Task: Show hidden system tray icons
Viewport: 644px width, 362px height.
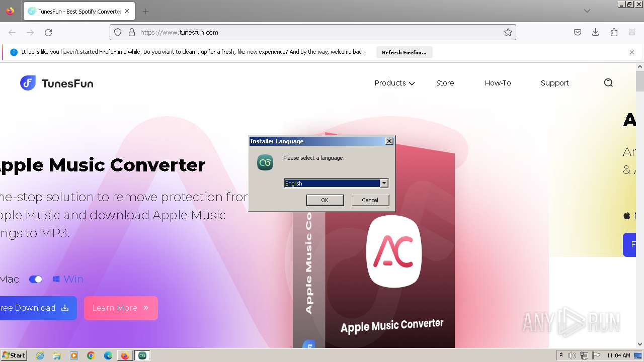Action: click(561, 355)
